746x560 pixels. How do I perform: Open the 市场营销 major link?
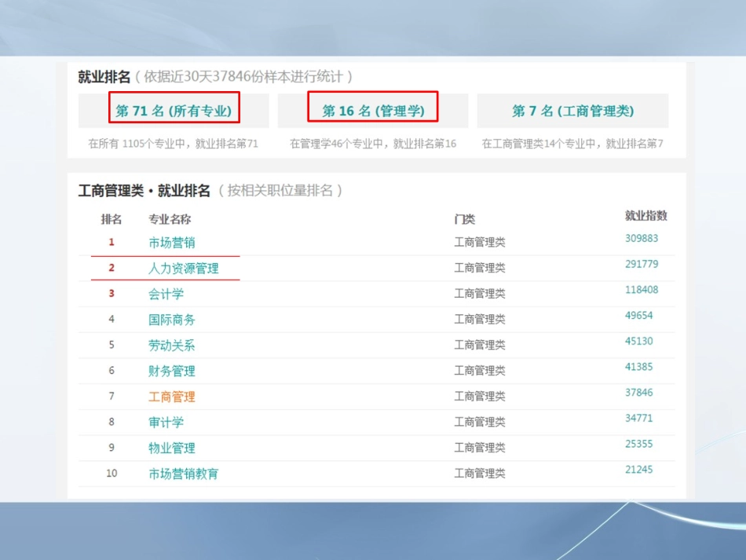point(172,243)
